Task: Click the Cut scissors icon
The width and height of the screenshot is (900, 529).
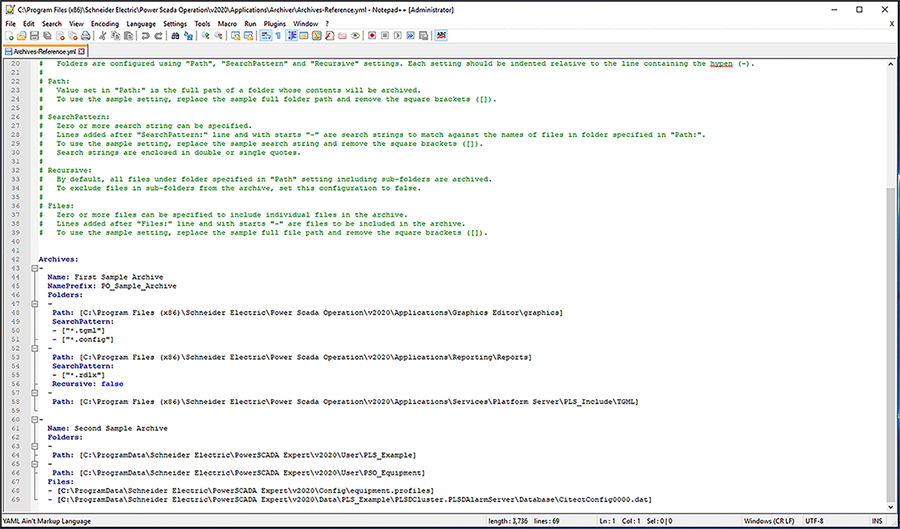Action: (x=104, y=35)
